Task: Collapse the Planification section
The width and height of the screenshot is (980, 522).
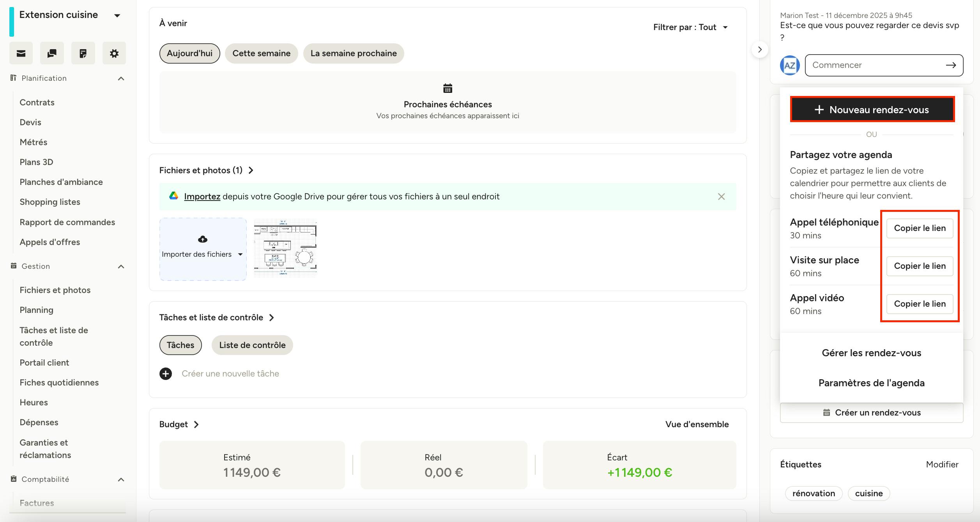Action: coord(121,78)
